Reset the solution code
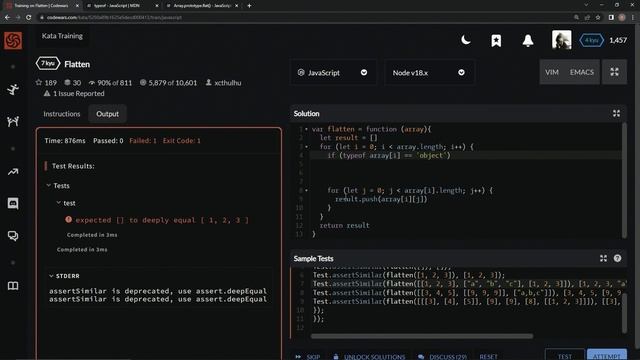The width and height of the screenshot is (640, 360). pyautogui.click(x=488, y=356)
